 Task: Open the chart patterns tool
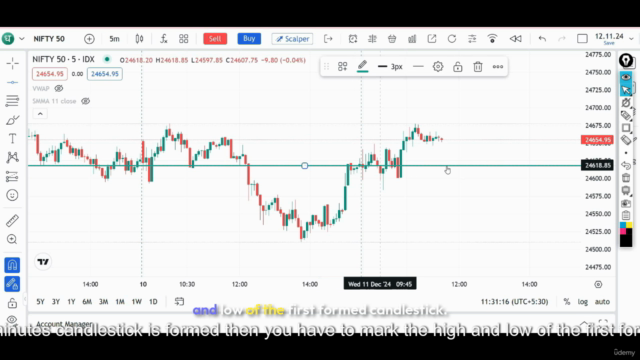[x=12, y=158]
